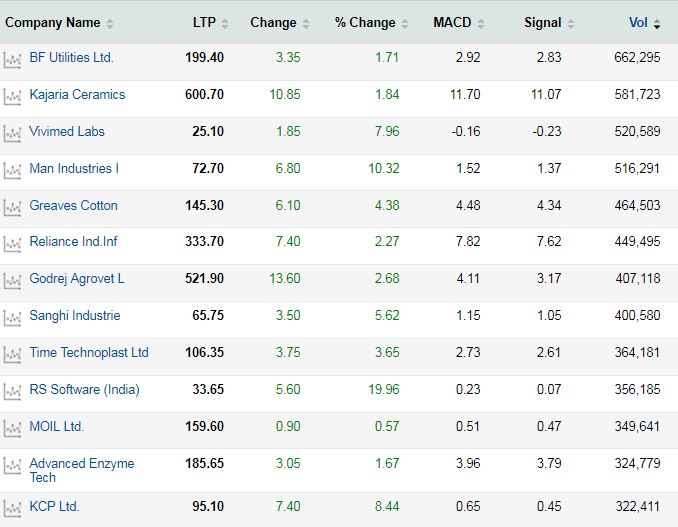
Task: Select LTP value 199.40
Action: (x=205, y=57)
